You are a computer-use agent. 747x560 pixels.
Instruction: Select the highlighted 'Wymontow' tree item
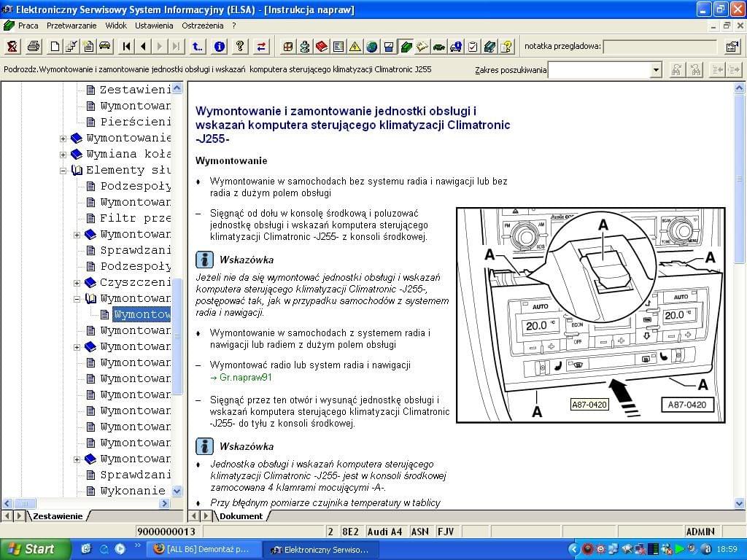coord(142,315)
